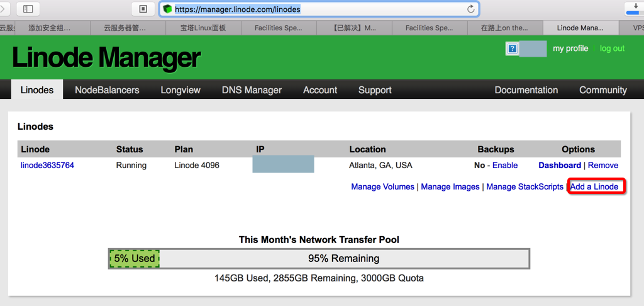Open the Safari downloads icon
The image size is (644, 306).
pos(634,9)
